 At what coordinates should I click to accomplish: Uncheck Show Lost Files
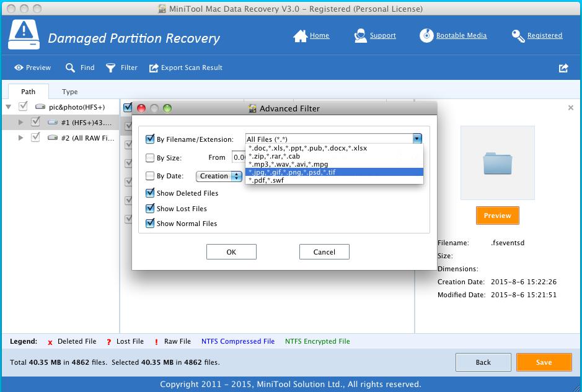pyautogui.click(x=150, y=209)
